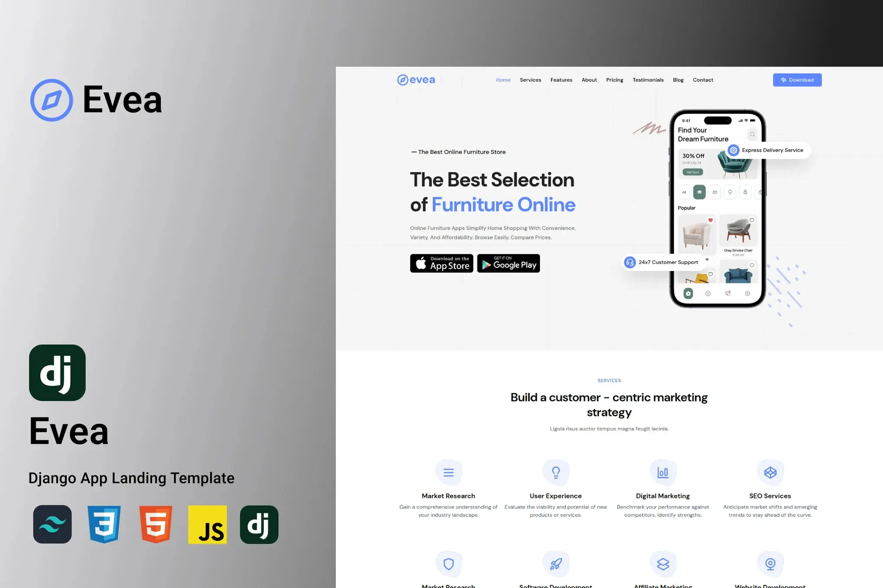Click the User Experience lightbulb icon
The width and height of the screenshot is (883, 588).
tap(555, 472)
